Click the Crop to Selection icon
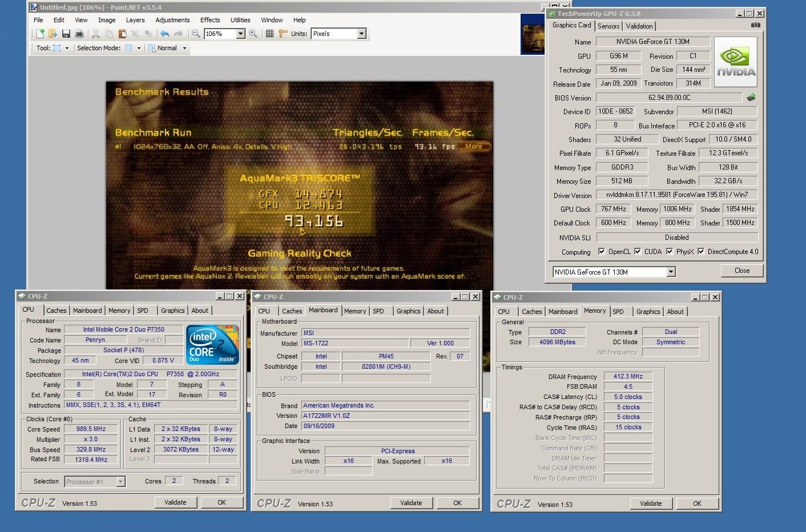806x532 pixels. tap(135, 34)
